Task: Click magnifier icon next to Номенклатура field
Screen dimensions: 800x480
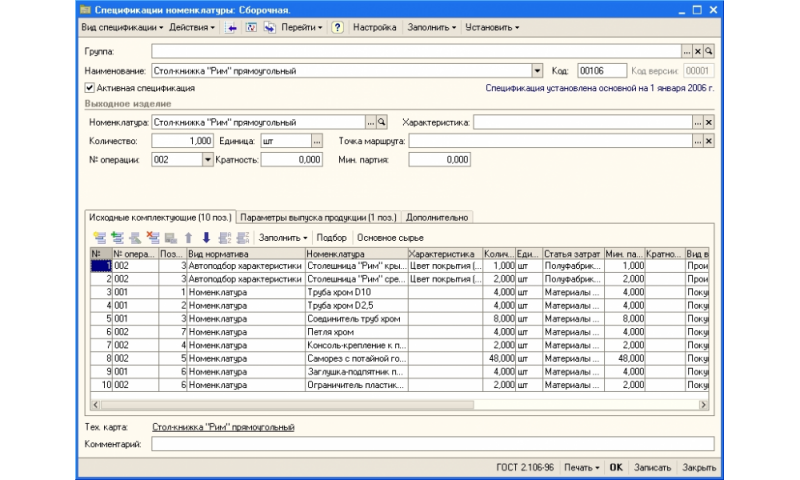Action: coord(381,122)
